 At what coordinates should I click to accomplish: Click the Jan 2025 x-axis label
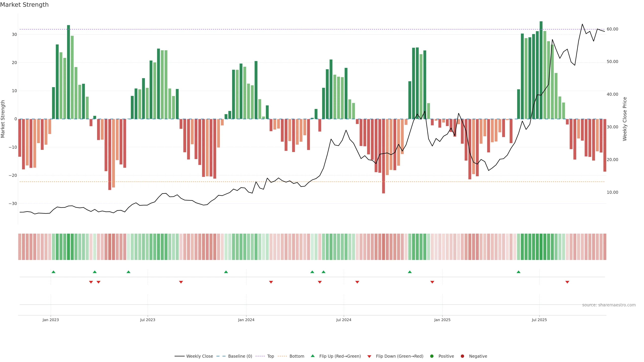(x=442, y=320)
